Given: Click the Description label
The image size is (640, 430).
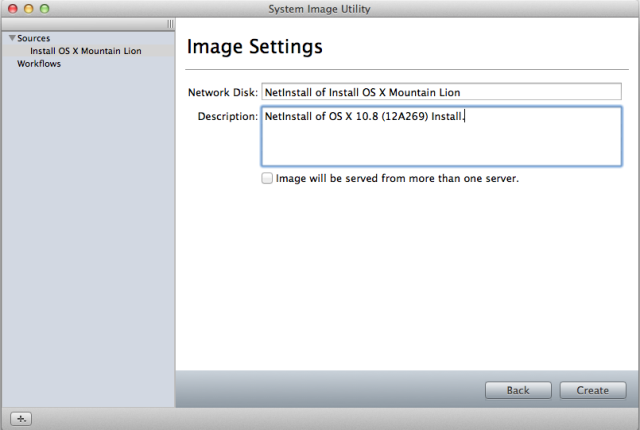Looking at the screenshot, I should pyautogui.click(x=228, y=116).
